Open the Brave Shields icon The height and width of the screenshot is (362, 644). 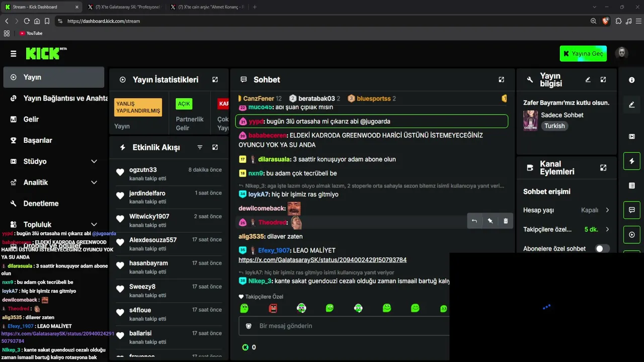pyautogui.click(x=605, y=21)
